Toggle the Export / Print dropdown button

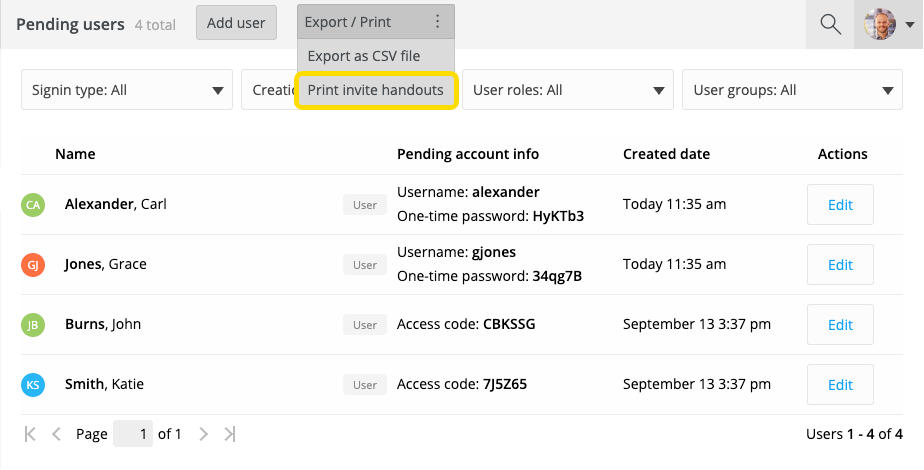(x=375, y=22)
